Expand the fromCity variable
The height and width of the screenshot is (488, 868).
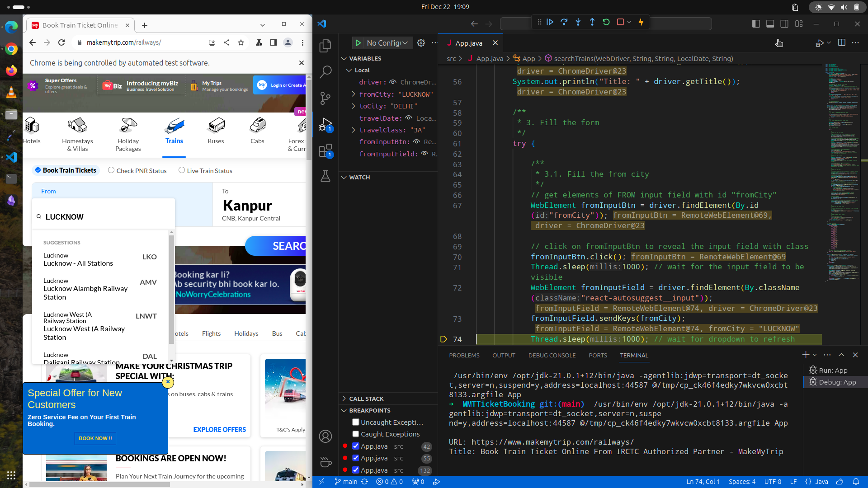click(354, 94)
